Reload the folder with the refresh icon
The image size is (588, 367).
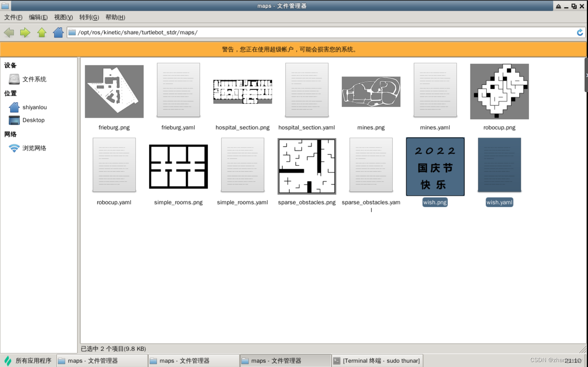pyautogui.click(x=580, y=32)
